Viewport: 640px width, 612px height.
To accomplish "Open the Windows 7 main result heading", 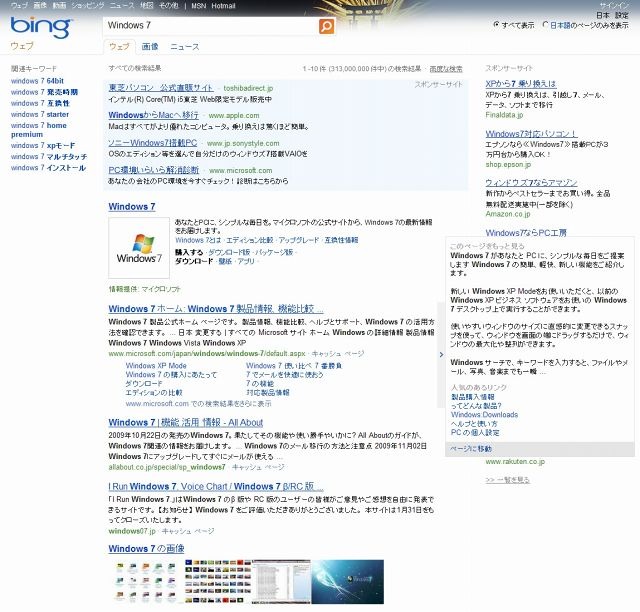I will [132, 207].
